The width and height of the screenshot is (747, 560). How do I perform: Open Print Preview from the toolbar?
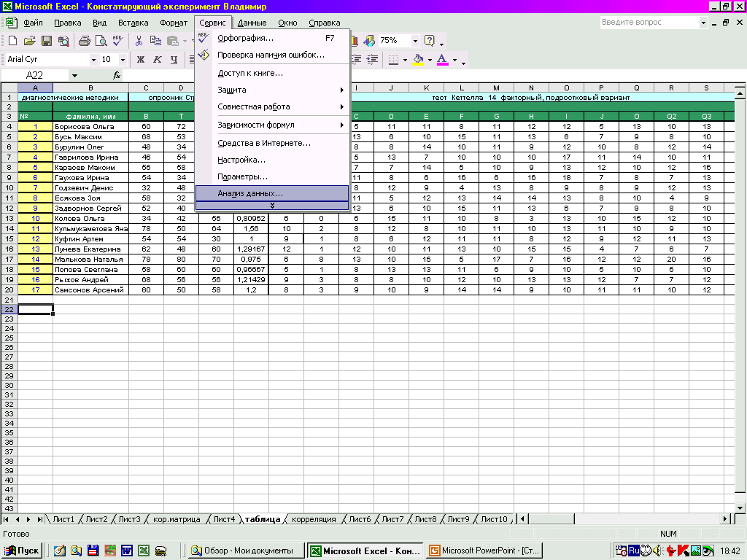tap(101, 41)
